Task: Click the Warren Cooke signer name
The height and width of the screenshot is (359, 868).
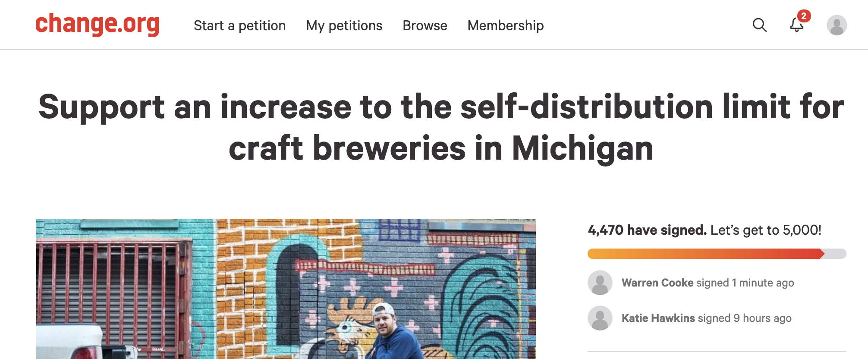Action: pos(657,283)
